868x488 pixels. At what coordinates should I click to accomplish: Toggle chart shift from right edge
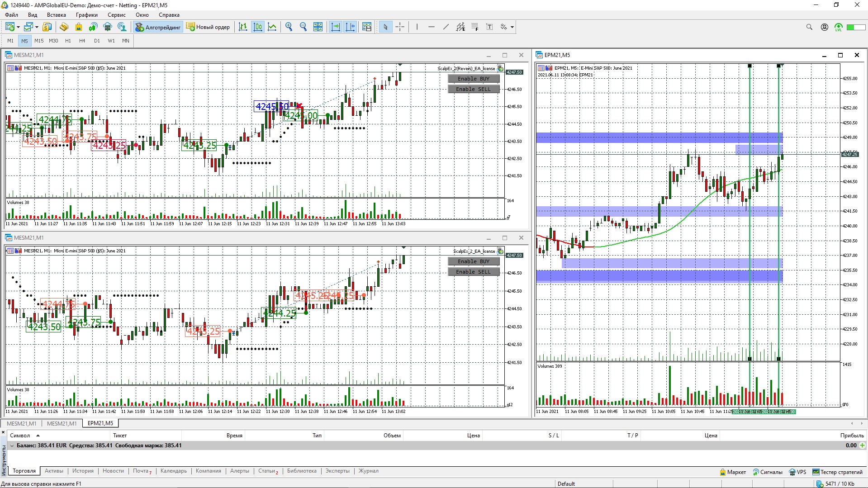click(350, 27)
